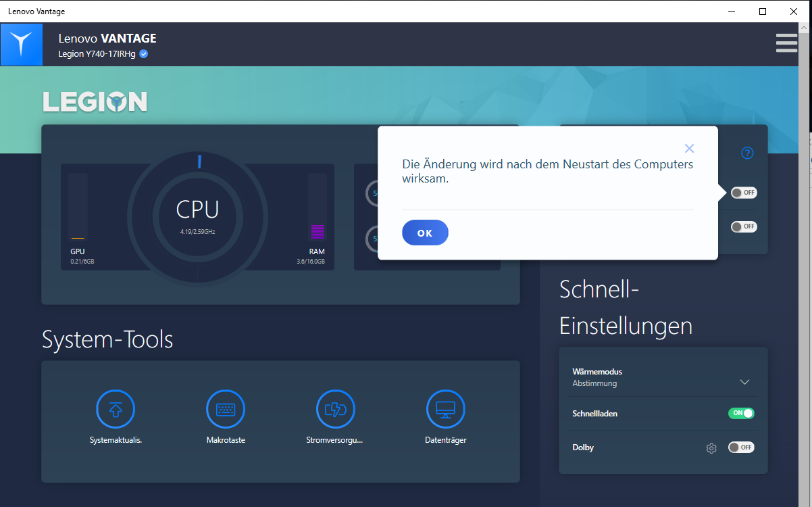Image resolution: width=812 pixels, height=507 pixels.
Task: Click the GPU 0.21/6GB value
Action: [x=82, y=261]
